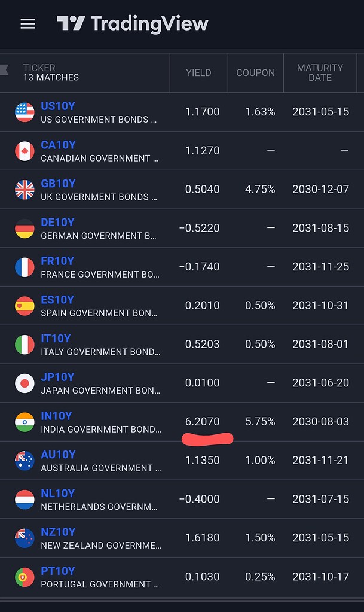Image resolution: width=364 pixels, height=612 pixels.
Task: Click the Germany flag icon
Action: (x=25, y=228)
